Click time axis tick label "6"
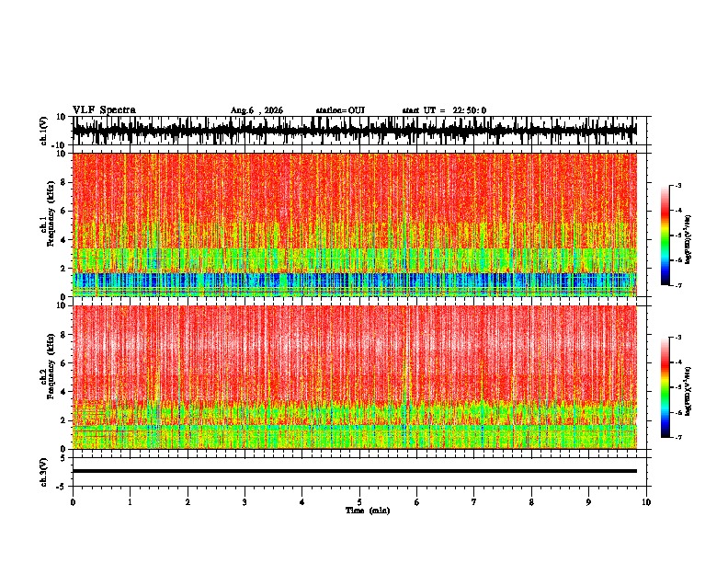The height and width of the screenshot is (563, 728). coord(417,502)
